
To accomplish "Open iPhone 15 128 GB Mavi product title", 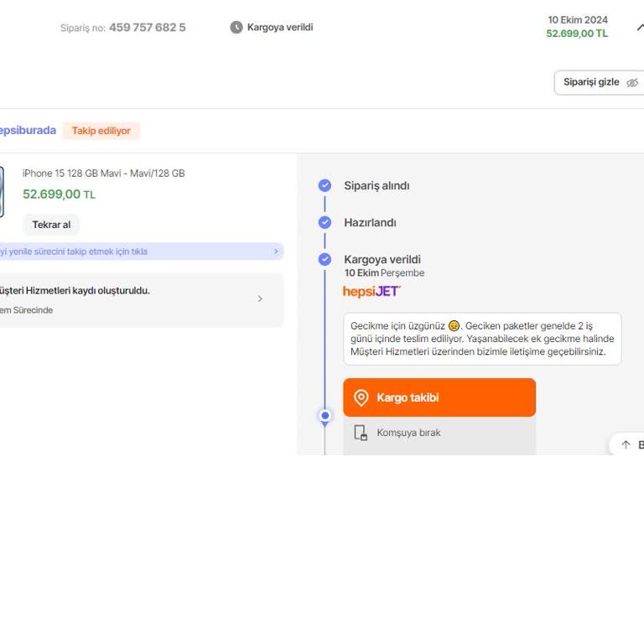I will pos(103,174).
